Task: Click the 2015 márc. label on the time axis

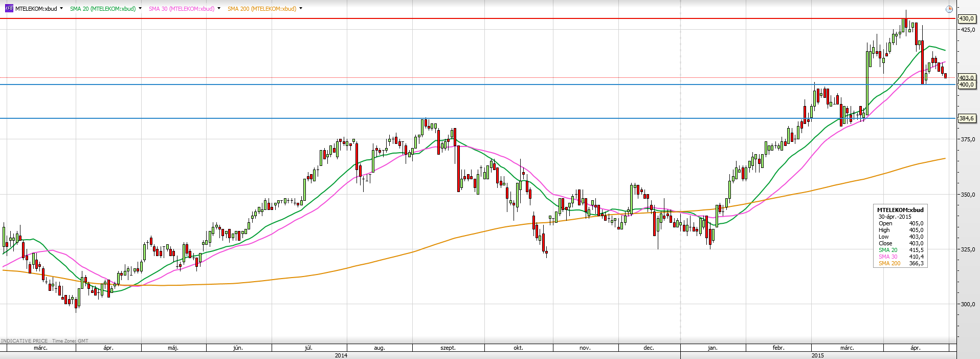Action: 847,348
